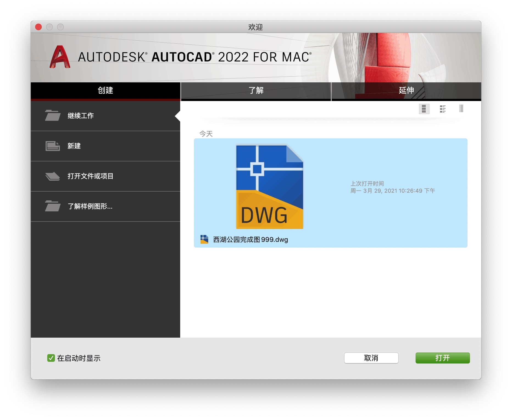Click the file name 西湖公园完成图999.dwg

250,240
